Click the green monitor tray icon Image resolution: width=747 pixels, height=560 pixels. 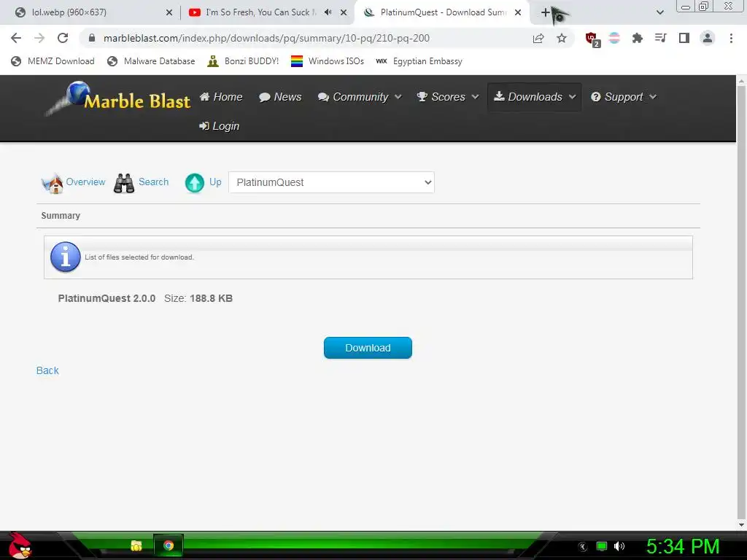tap(602, 546)
